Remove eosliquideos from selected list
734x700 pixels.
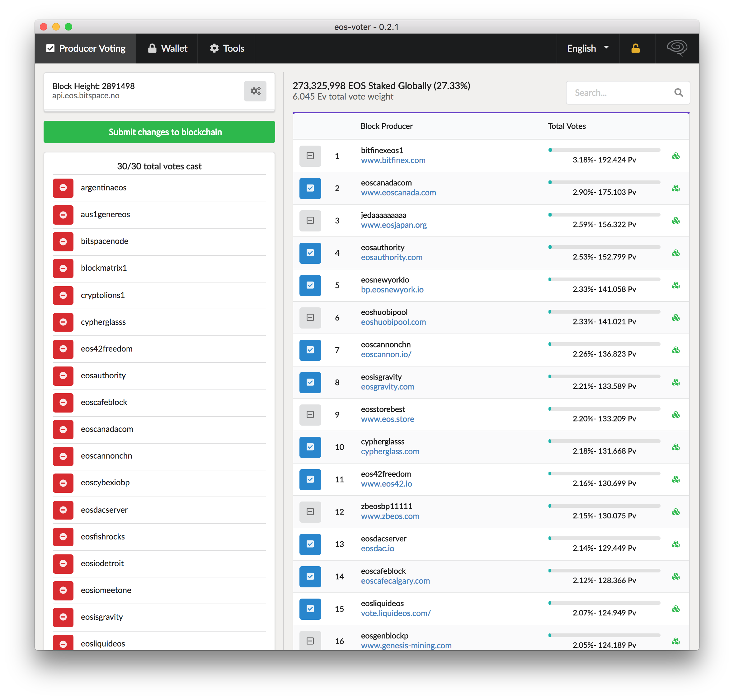click(x=63, y=643)
